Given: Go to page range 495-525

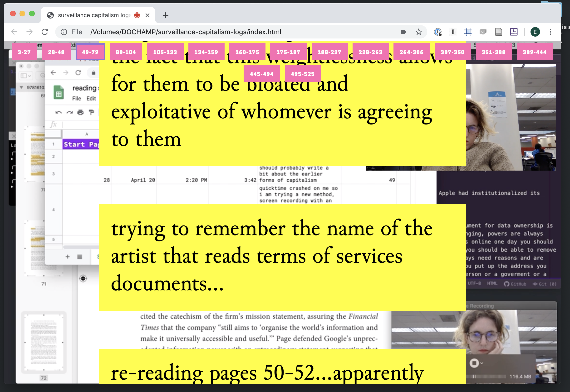Looking at the screenshot, I should (x=302, y=74).
